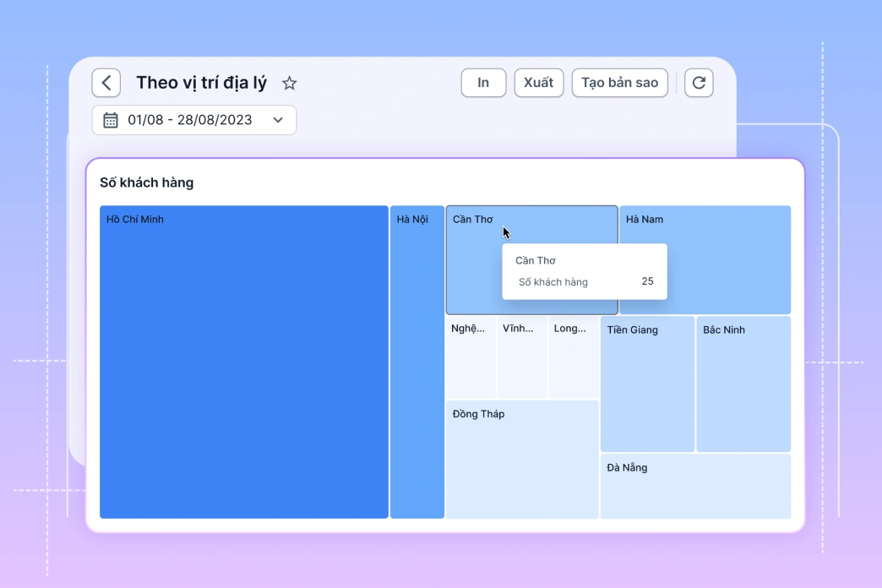Click the back arrow button
The height and width of the screenshot is (588, 882).
pyautogui.click(x=106, y=83)
